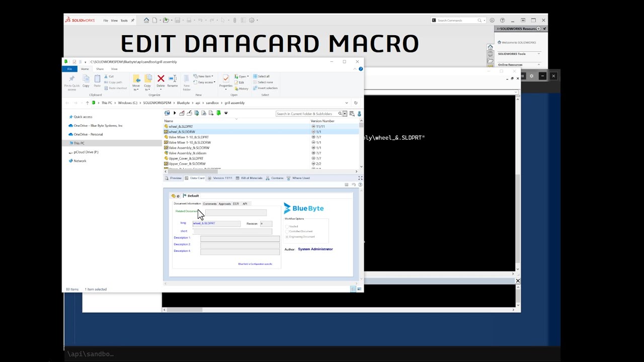Switch to the Preview tab
This screenshot has width=644, height=362.
coord(173,178)
